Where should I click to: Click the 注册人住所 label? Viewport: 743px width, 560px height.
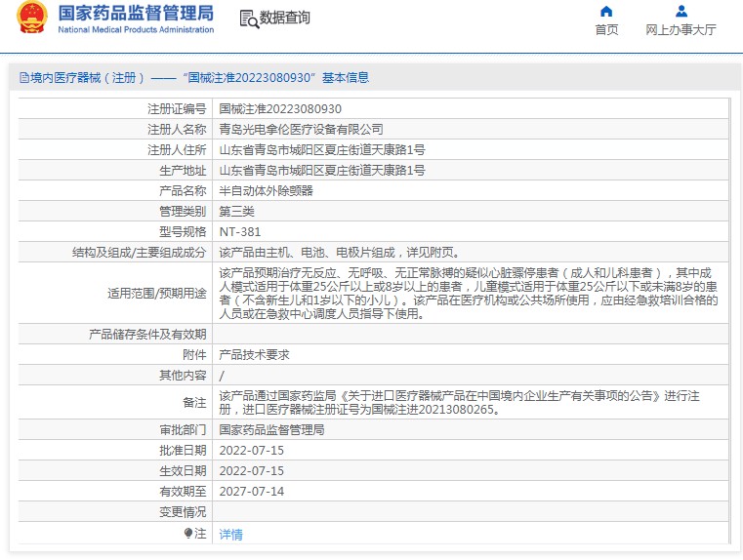tap(177, 150)
